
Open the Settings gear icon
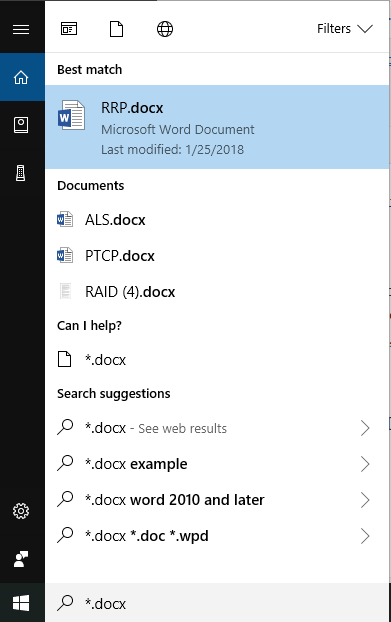pyautogui.click(x=21, y=511)
